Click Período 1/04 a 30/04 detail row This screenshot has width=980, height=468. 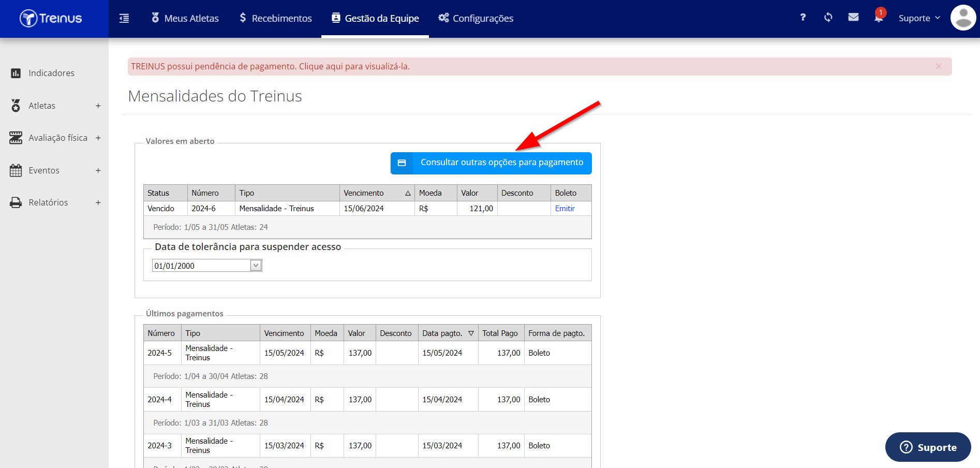[x=367, y=376]
